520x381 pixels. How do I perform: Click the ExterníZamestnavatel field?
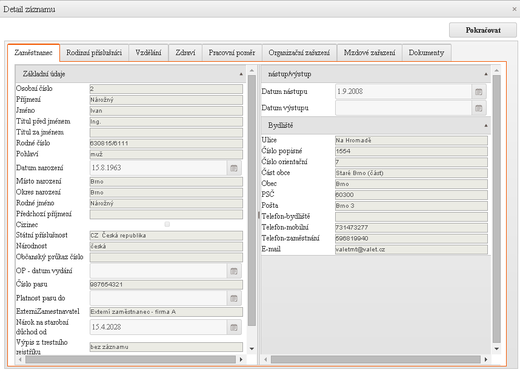166,312
